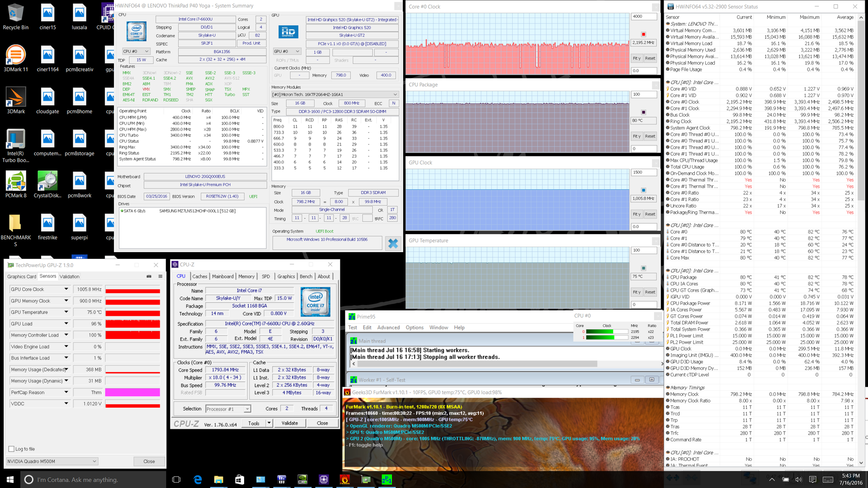The height and width of the screenshot is (488, 868).
Task: Open Windows Store from taskbar
Action: coord(240,479)
